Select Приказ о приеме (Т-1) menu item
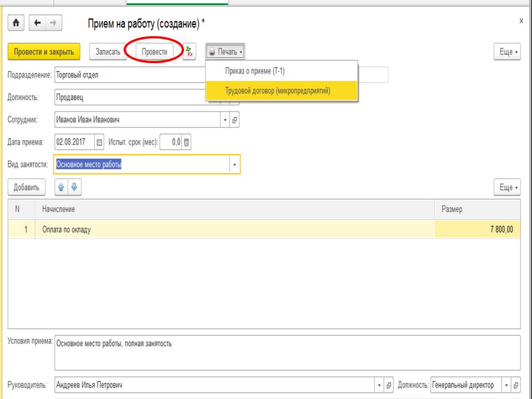Viewport: 532px width, 399px height. pyautogui.click(x=255, y=71)
